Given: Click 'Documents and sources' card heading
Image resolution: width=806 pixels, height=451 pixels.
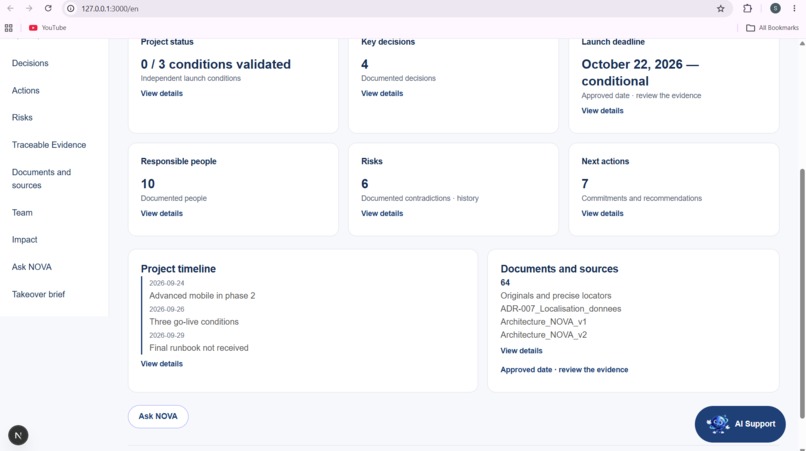Looking at the screenshot, I should pos(559,269).
